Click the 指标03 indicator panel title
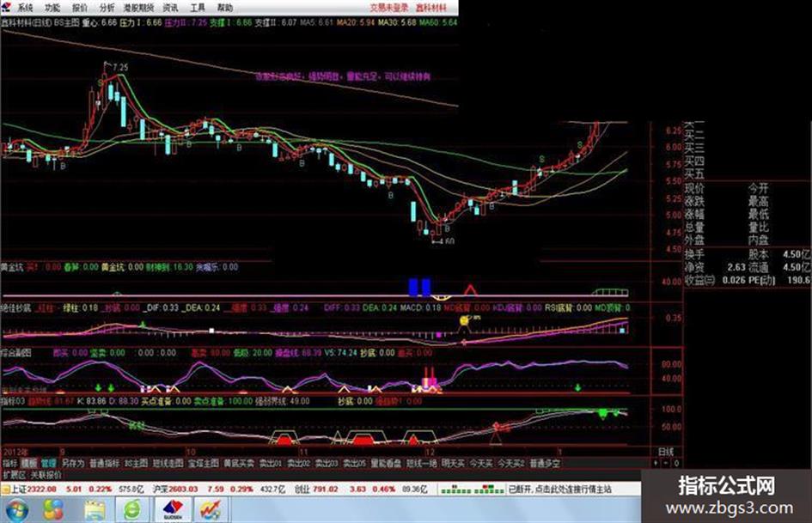The height and width of the screenshot is (523, 812). (12, 401)
